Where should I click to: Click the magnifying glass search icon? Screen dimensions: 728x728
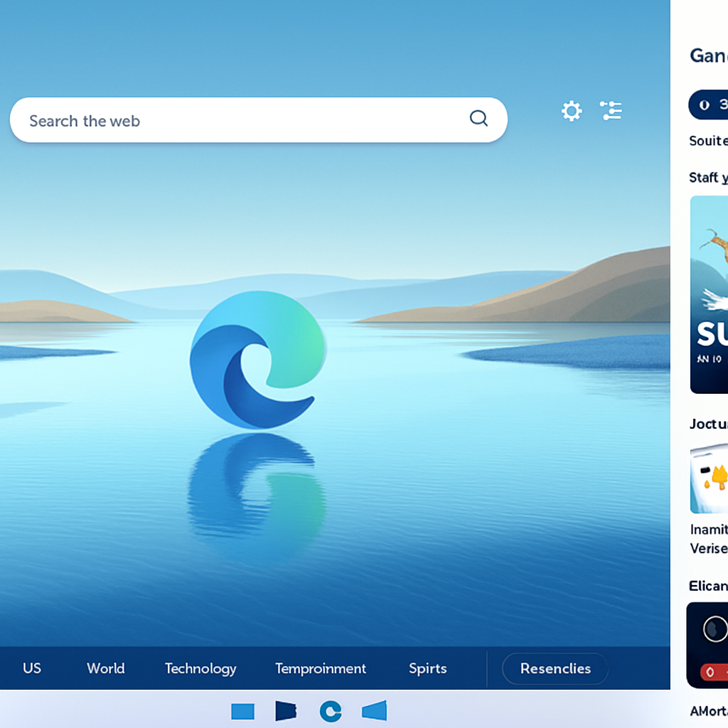478,119
